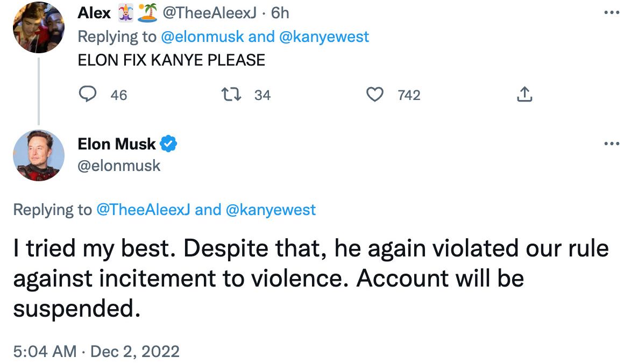The width and height of the screenshot is (638, 364).
Task: Open Elon Musk's profile picture
Action: pyautogui.click(x=38, y=155)
